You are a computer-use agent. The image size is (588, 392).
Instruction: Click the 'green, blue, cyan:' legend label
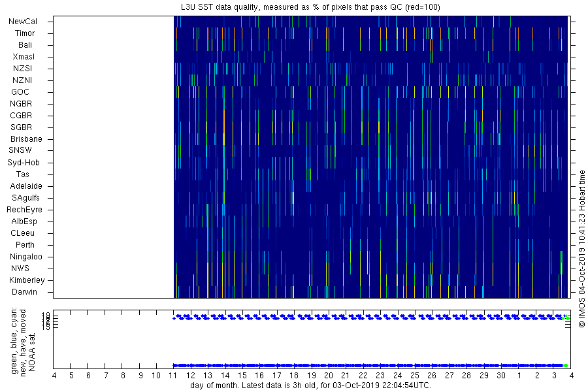(x=14, y=340)
